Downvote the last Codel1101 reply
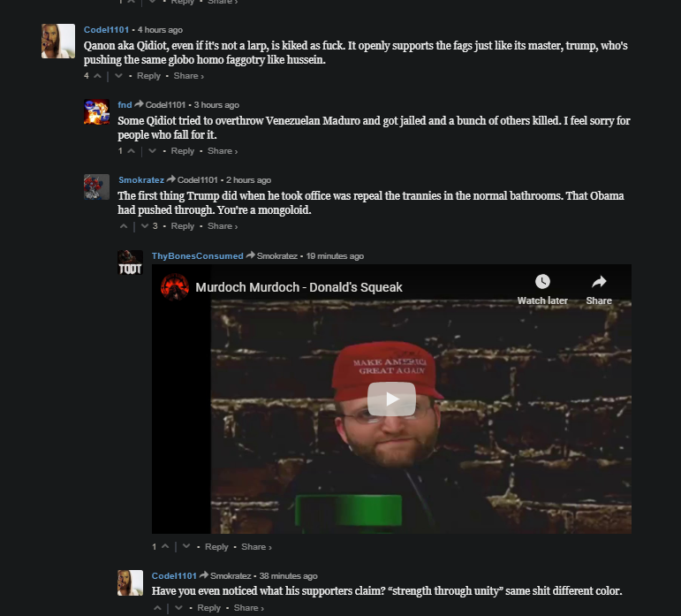Screen dimensions: 681x616 (178, 608)
